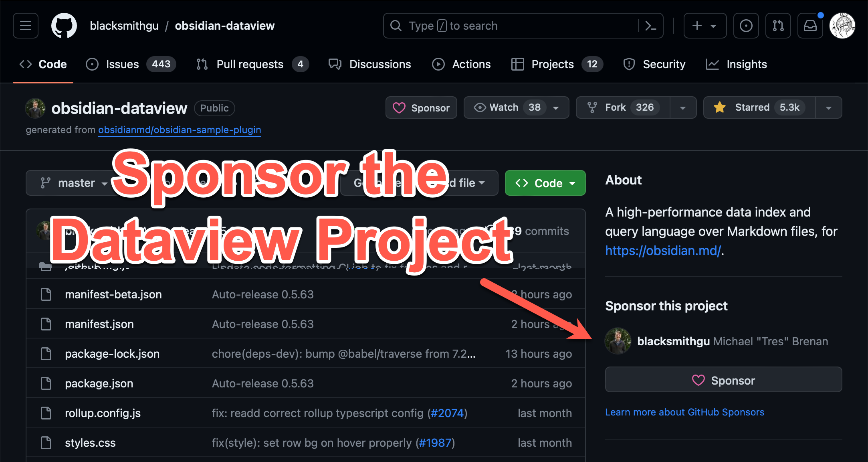Open manifest-beta.json file
Viewport: 868px width, 462px height.
113,294
